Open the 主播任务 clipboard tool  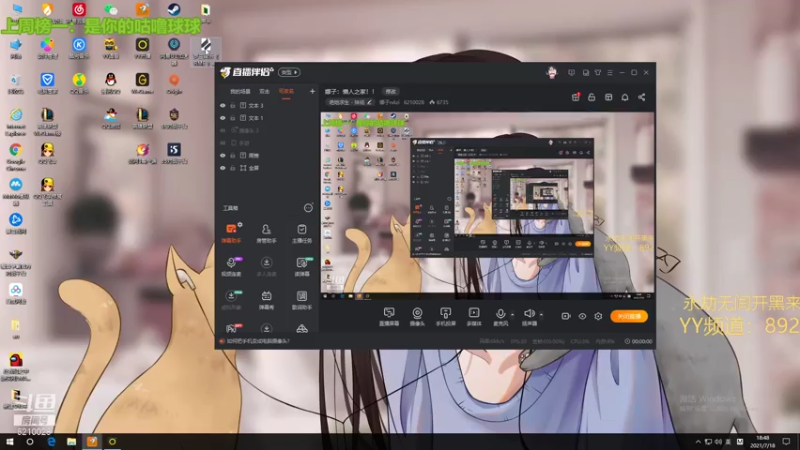click(302, 233)
